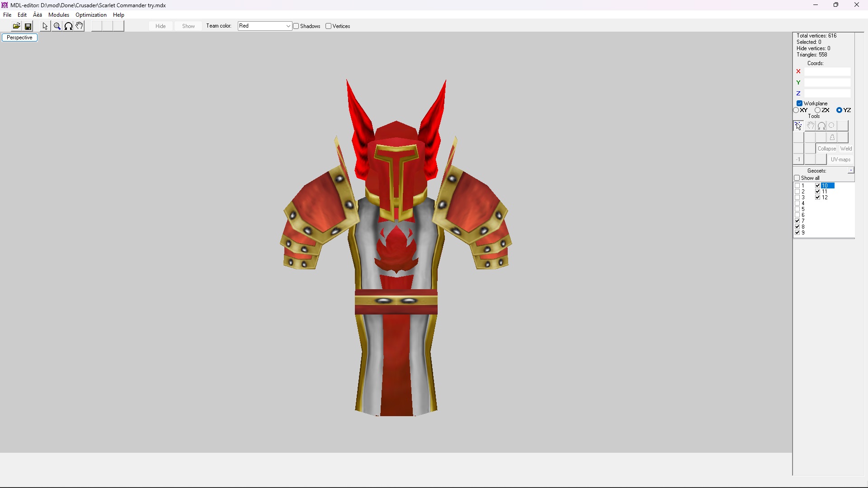
Task: Open the Help menu
Action: pyautogui.click(x=118, y=15)
